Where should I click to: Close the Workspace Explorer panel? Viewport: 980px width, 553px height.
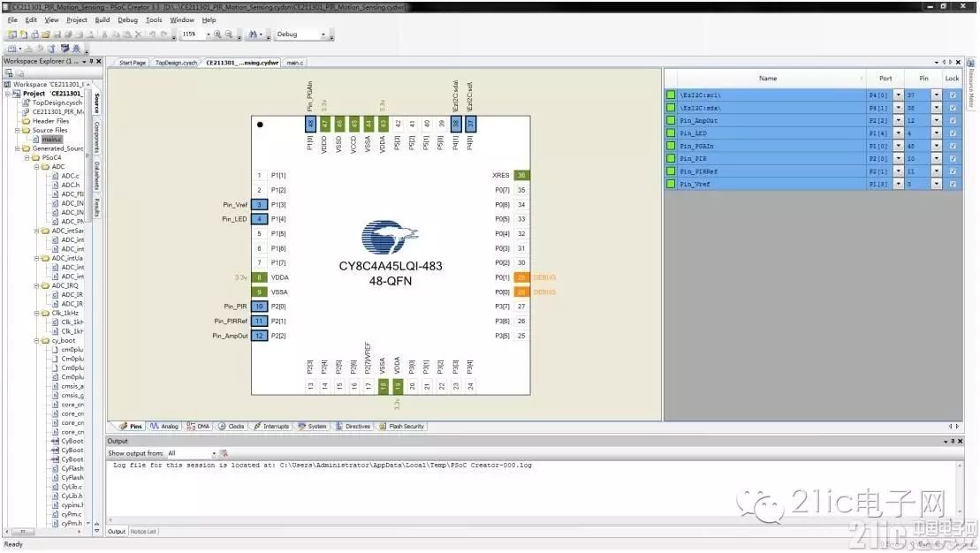pyautogui.click(x=98, y=61)
